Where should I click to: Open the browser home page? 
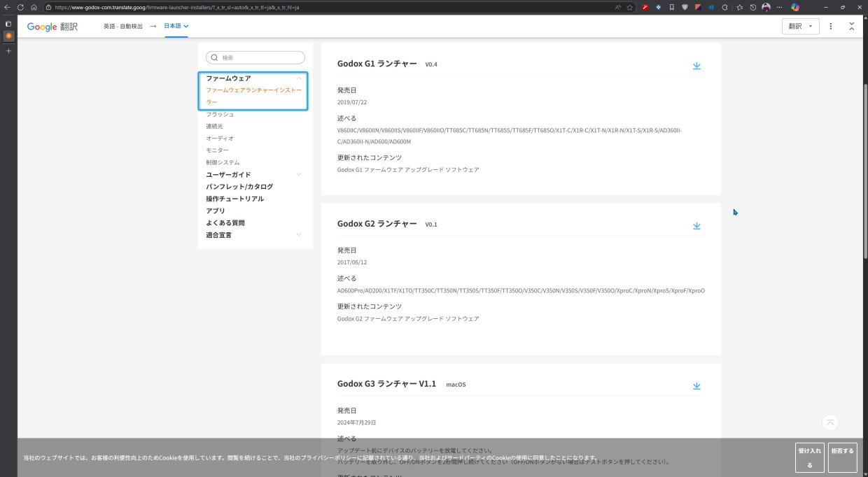34,7
